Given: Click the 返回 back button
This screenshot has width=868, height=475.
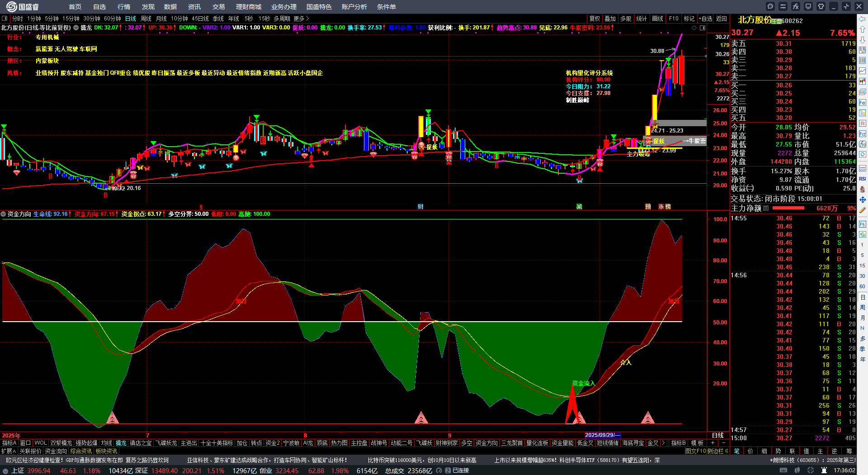Looking at the screenshot, I should click(x=722, y=19).
